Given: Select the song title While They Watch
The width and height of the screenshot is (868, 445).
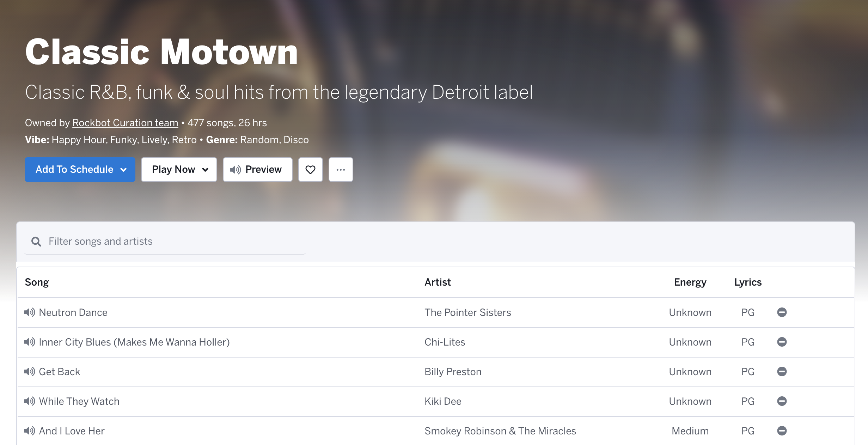Looking at the screenshot, I should 79,401.
